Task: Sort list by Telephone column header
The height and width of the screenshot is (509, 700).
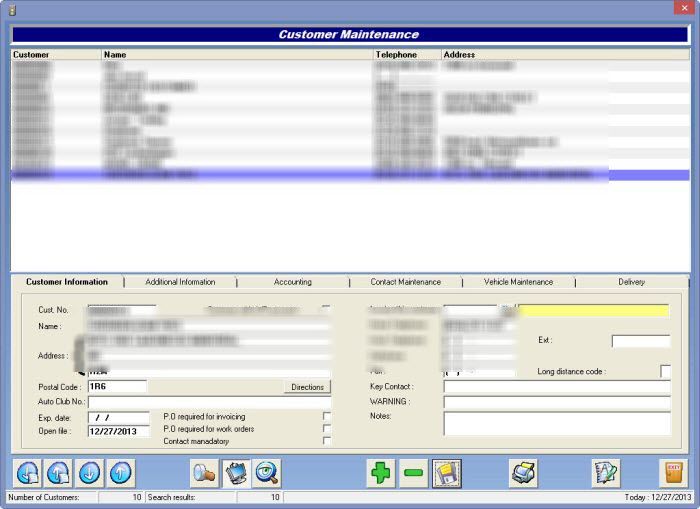Action: 407,54
